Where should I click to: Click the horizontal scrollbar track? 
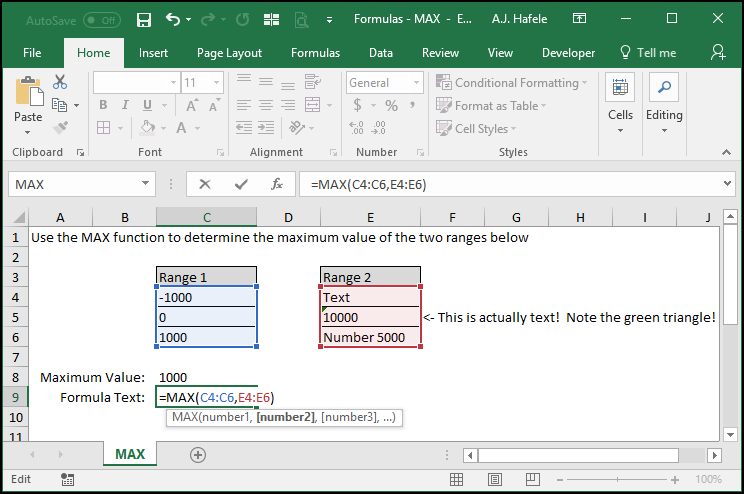coord(692,456)
